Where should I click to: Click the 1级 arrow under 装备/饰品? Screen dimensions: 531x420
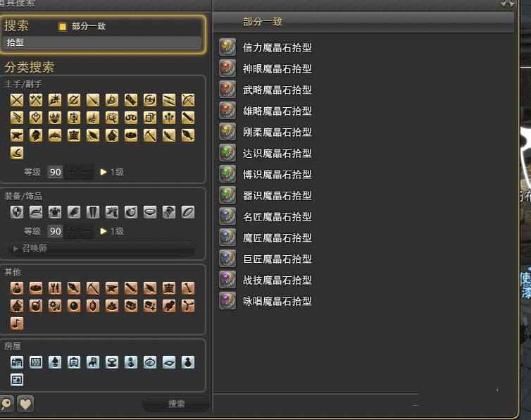(104, 231)
